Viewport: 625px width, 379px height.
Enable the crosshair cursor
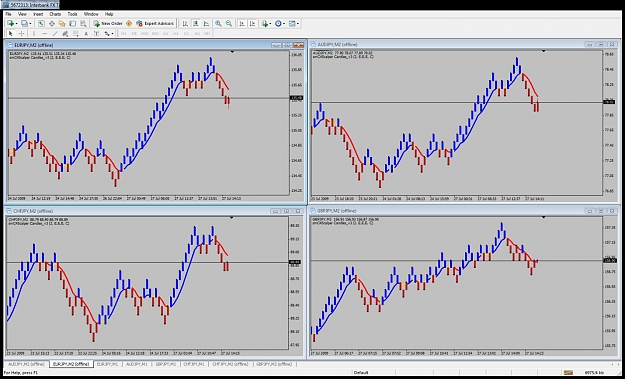click(22, 33)
